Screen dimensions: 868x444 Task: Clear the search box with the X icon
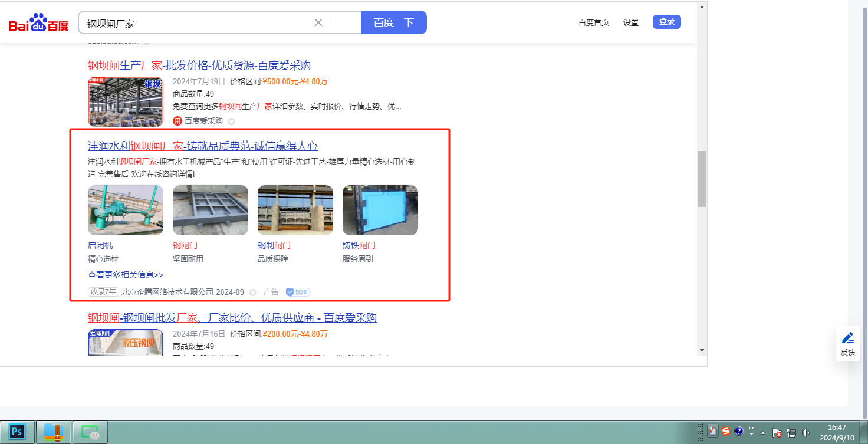pyautogui.click(x=318, y=22)
